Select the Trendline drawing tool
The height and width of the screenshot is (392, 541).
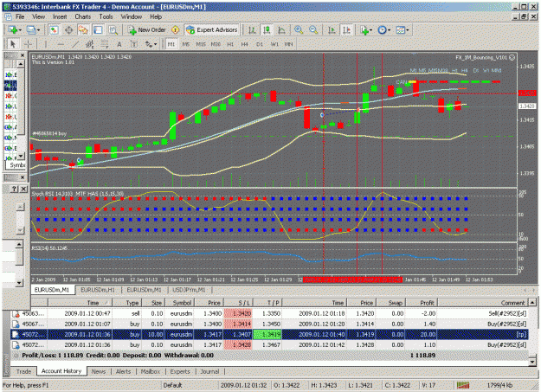click(75, 44)
